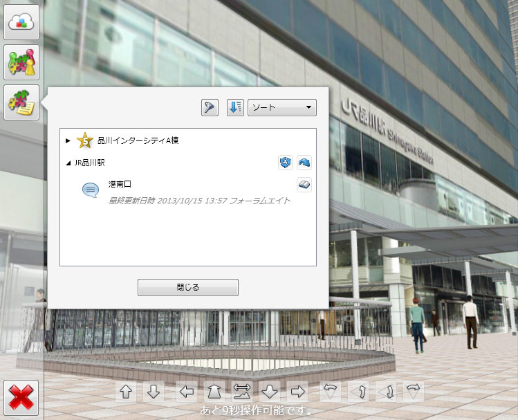The image size is (518, 420).
Task: Click the rotate view left control
Action: [x=331, y=392]
